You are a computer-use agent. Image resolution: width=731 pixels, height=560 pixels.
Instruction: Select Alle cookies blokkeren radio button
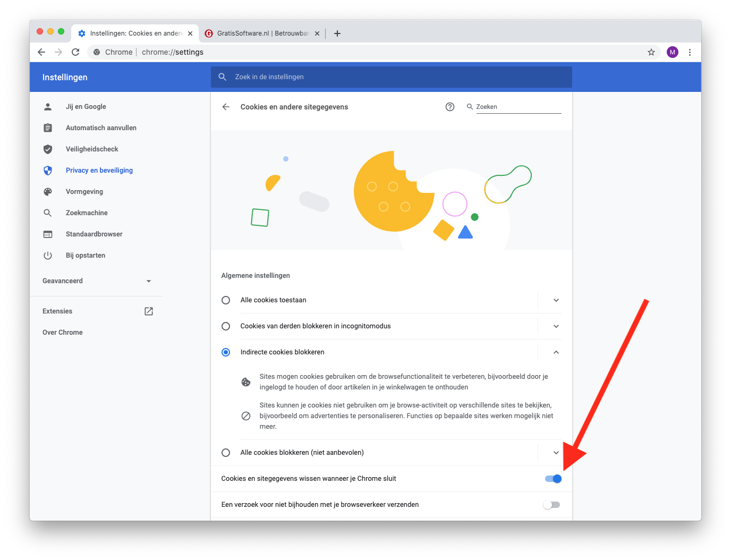click(x=226, y=453)
